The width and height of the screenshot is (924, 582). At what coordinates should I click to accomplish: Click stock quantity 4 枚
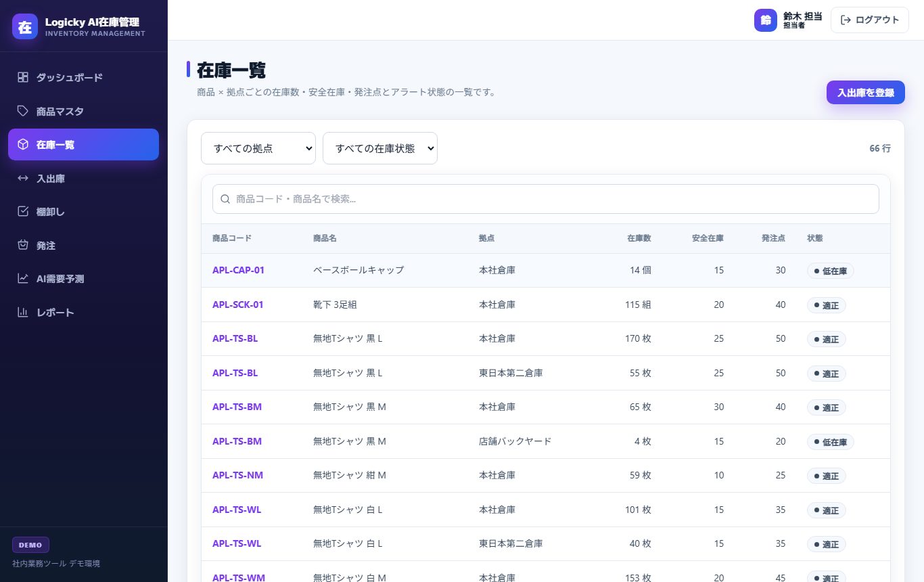[x=643, y=441]
